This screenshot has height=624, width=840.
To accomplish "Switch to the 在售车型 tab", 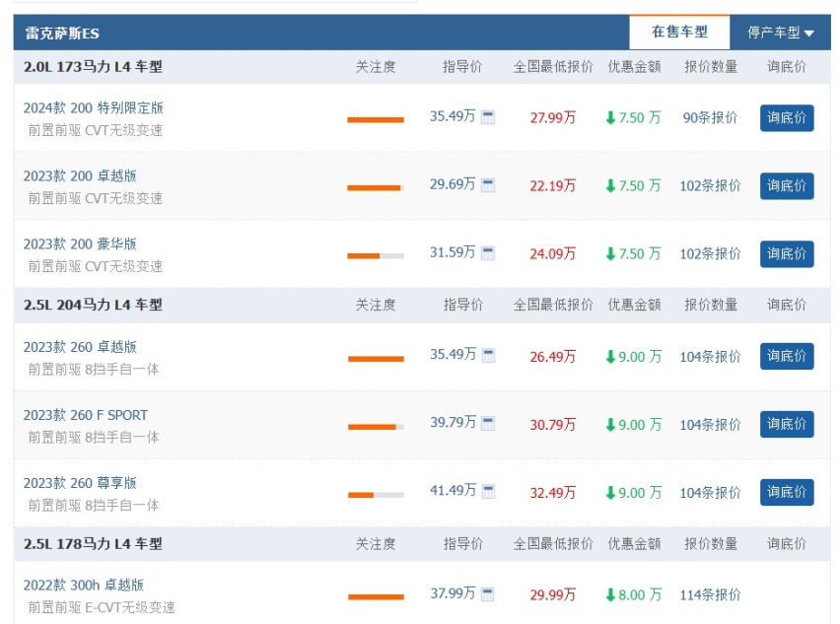I will point(679,33).
